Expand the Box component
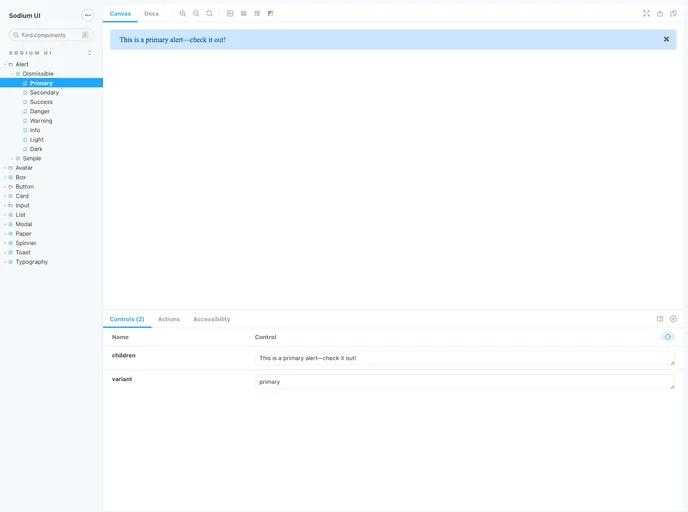This screenshot has height=512, width=688. tap(21, 177)
